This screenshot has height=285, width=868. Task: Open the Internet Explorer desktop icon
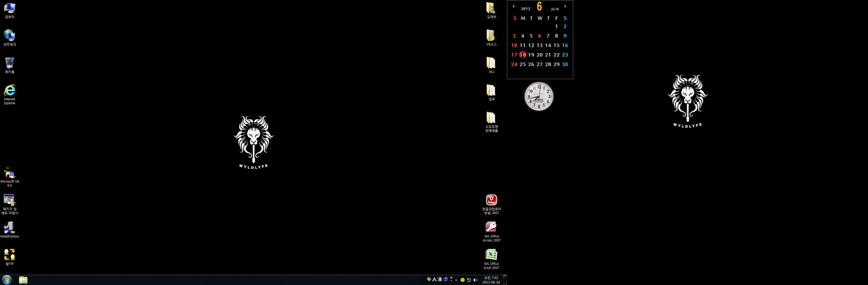(9, 91)
